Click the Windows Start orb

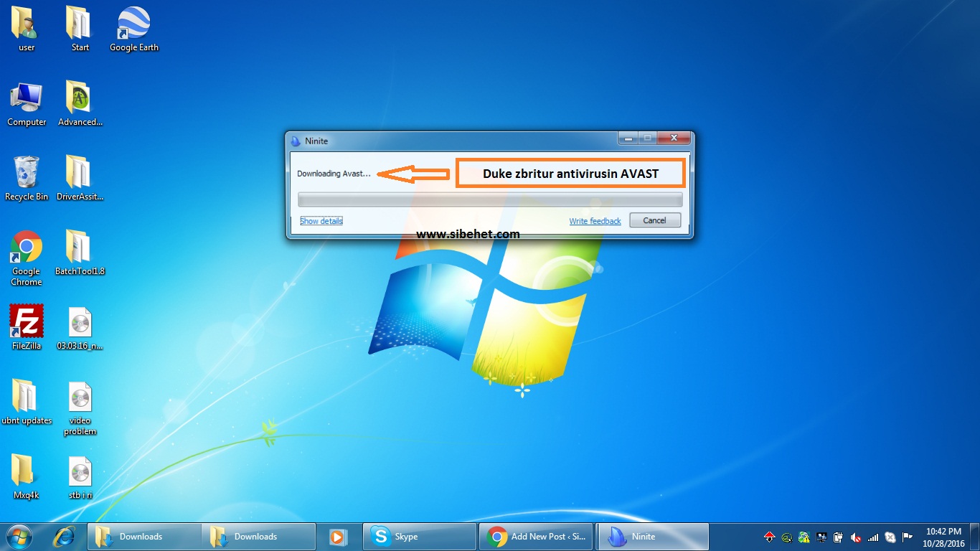coord(19,537)
